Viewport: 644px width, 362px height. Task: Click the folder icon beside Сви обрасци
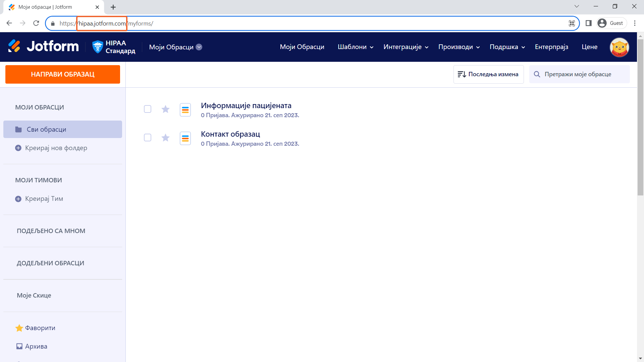18,130
